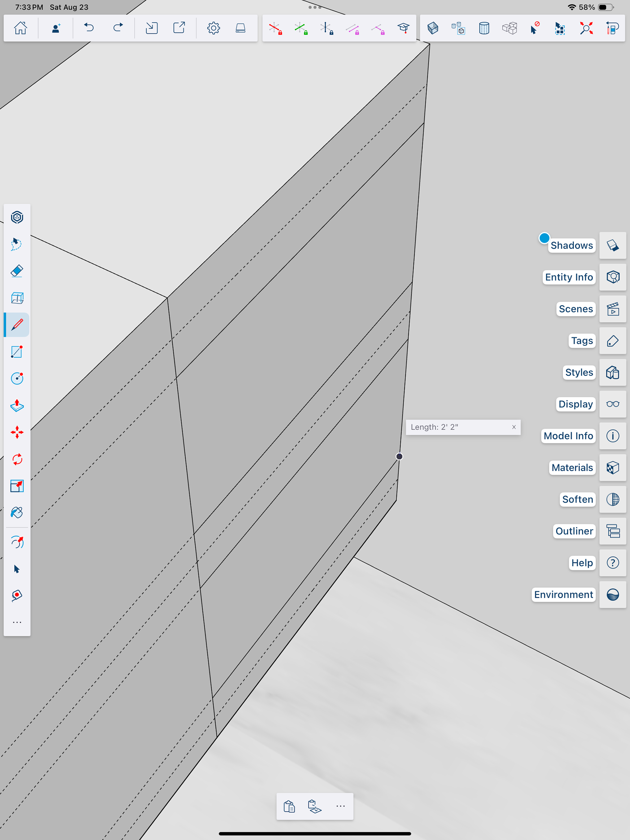This screenshot has height=840, width=630.
Task: Select the Eraser tool
Action: pos(17,271)
